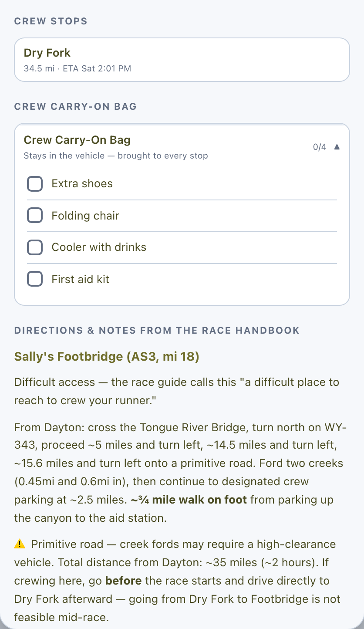Collapse the Crew Carry-On Bag triangle arrow
The height and width of the screenshot is (629, 364).
click(337, 147)
